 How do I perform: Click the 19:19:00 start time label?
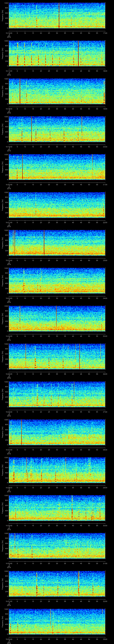click(9, 147)
